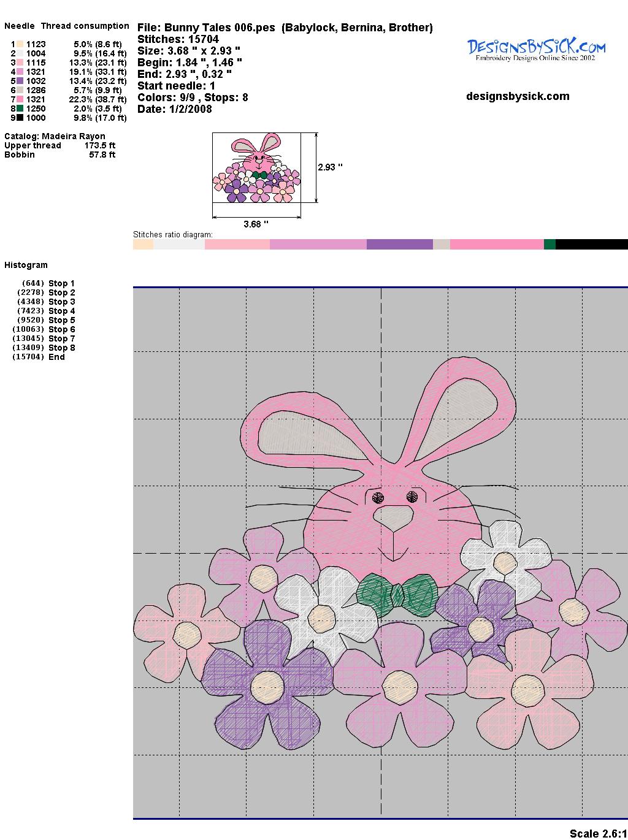Viewport: 628px width, 840px height.
Task: Select the End entry in histogram
Action: point(56,357)
